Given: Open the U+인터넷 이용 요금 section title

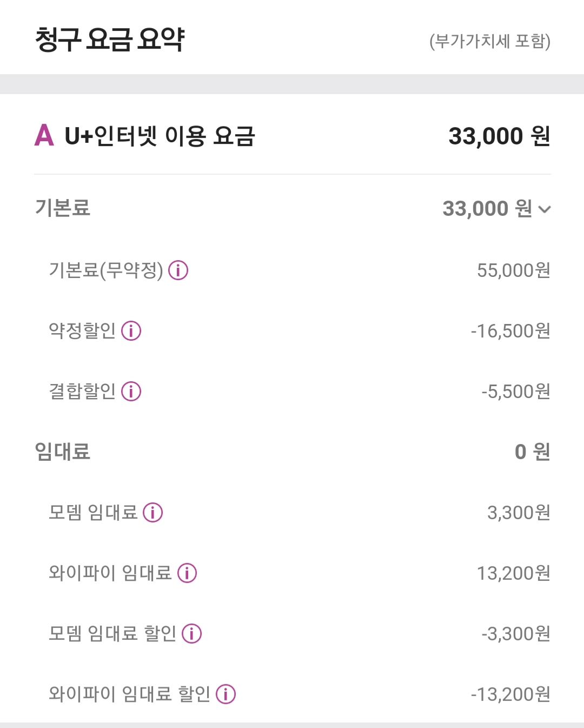Looking at the screenshot, I should pos(160,136).
